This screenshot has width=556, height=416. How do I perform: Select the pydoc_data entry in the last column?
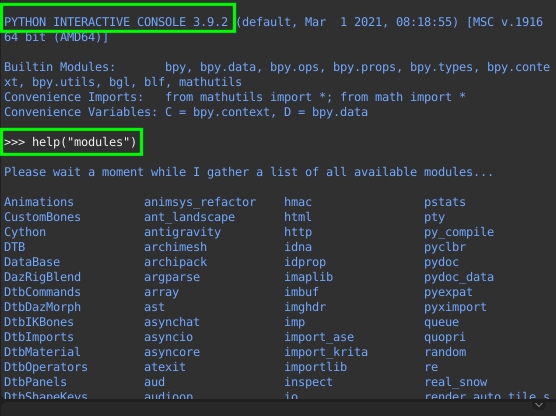459,277
